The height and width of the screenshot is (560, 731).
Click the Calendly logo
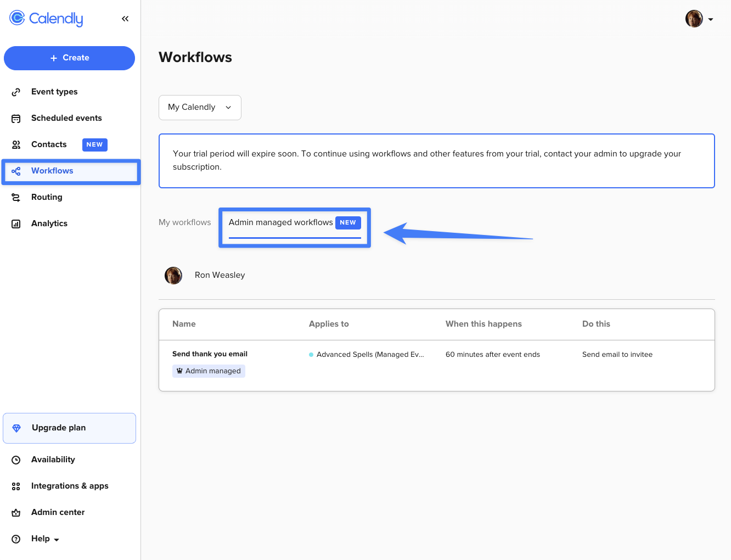click(46, 18)
